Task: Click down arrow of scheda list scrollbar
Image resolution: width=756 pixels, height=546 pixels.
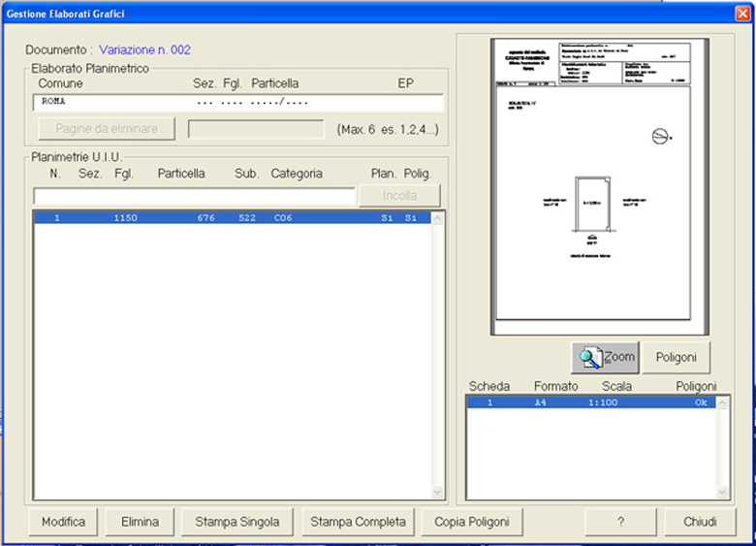Action: [722, 492]
